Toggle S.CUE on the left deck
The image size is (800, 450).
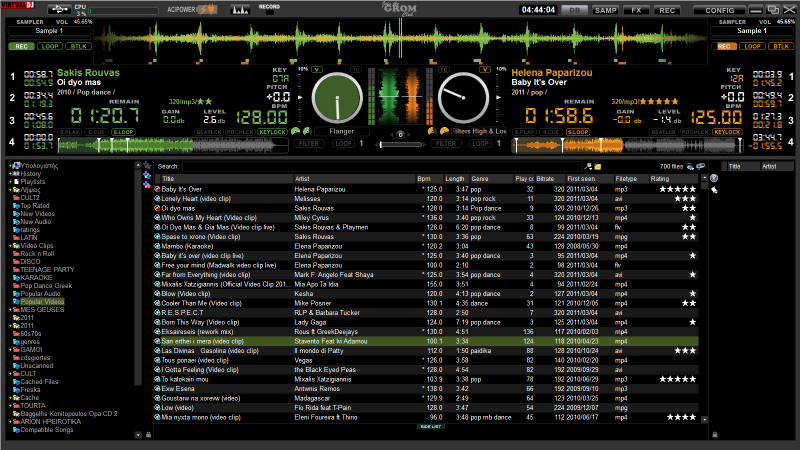(96, 132)
